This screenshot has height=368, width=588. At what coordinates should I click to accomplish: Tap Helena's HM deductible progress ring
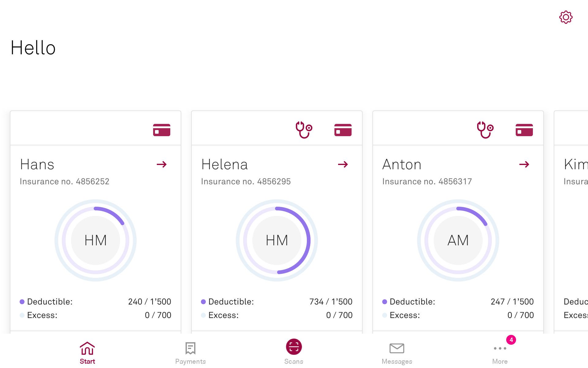[277, 240]
